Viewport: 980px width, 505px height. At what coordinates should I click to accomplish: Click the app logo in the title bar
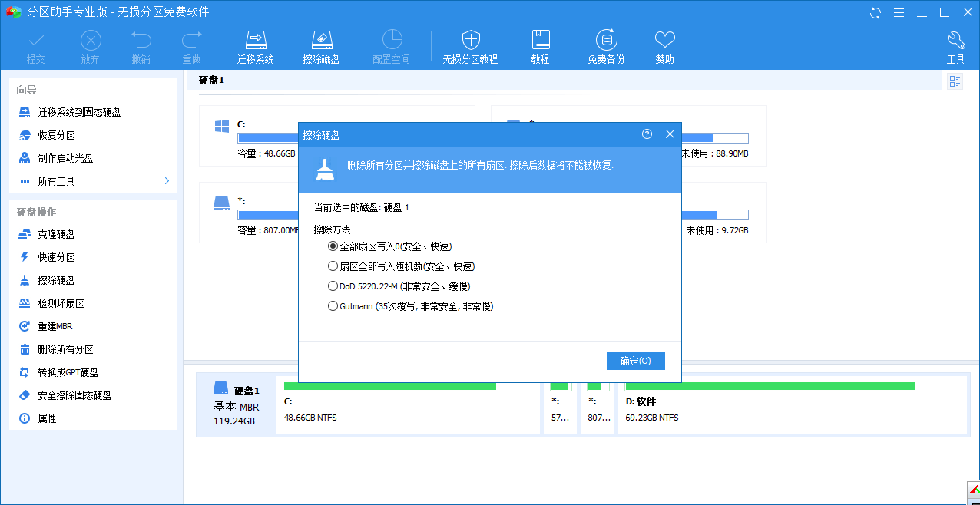13,12
